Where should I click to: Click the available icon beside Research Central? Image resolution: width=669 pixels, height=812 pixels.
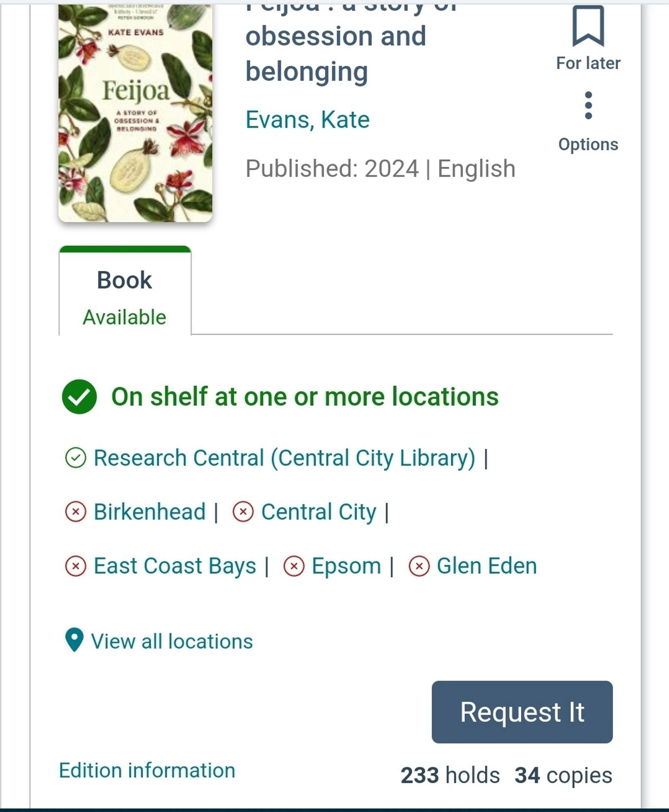click(x=76, y=458)
